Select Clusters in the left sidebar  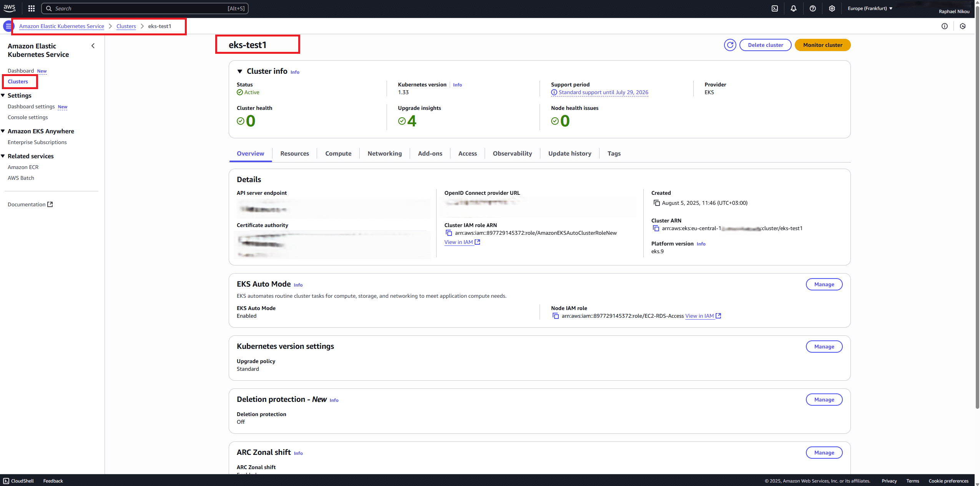click(18, 81)
